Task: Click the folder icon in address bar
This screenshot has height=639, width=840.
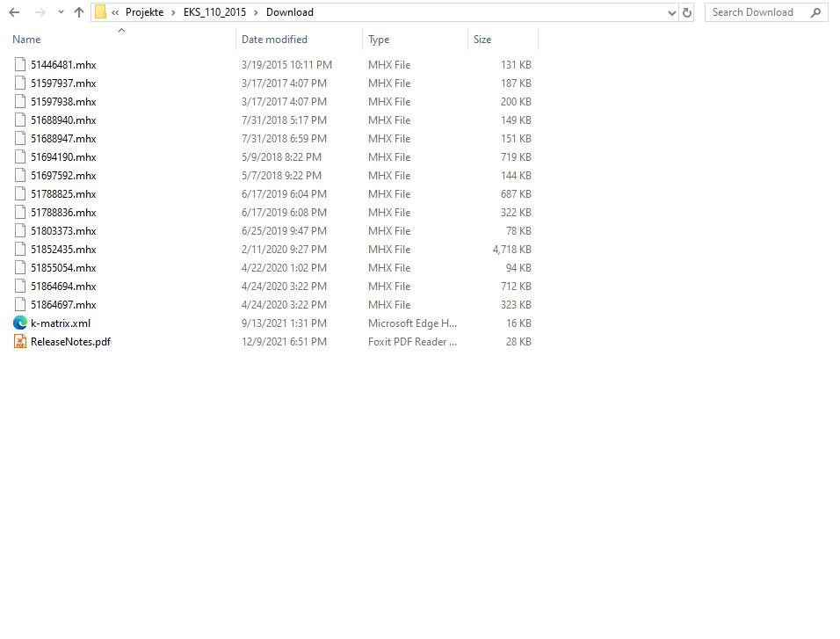Action: pyautogui.click(x=100, y=12)
